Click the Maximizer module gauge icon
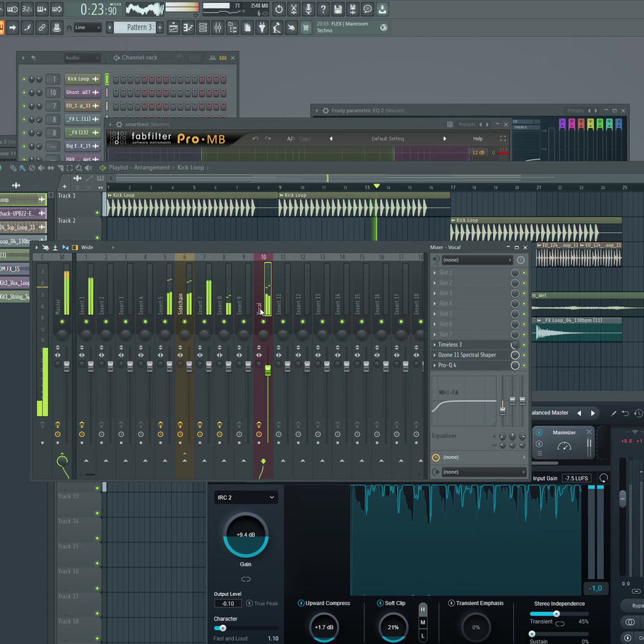This screenshot has height=644, width=644. [x=564, y=446]
